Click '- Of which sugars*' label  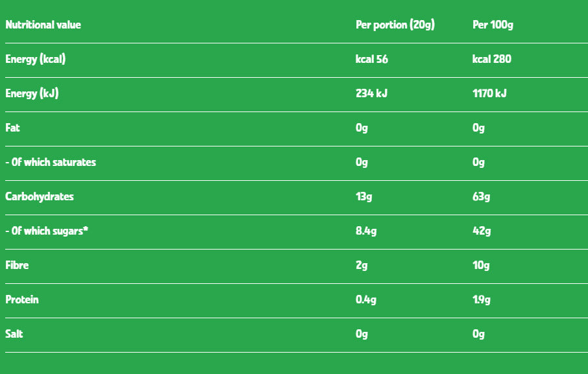46,231
